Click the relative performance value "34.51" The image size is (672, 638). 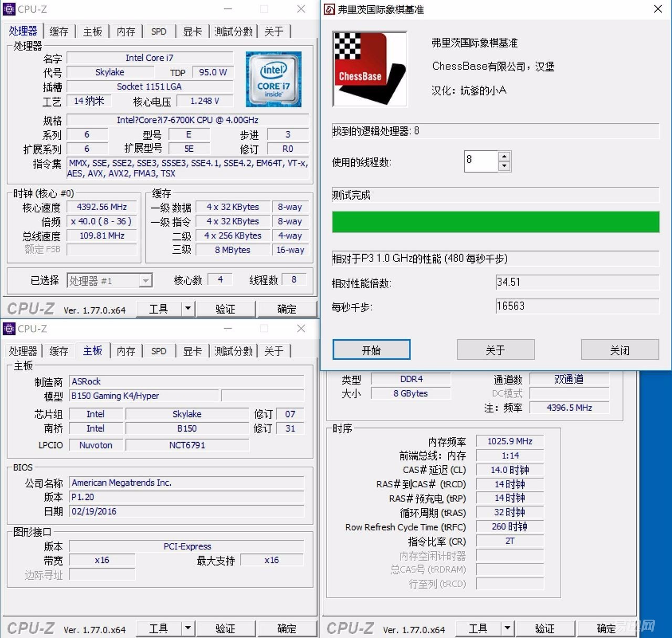(x=577, y=282)
